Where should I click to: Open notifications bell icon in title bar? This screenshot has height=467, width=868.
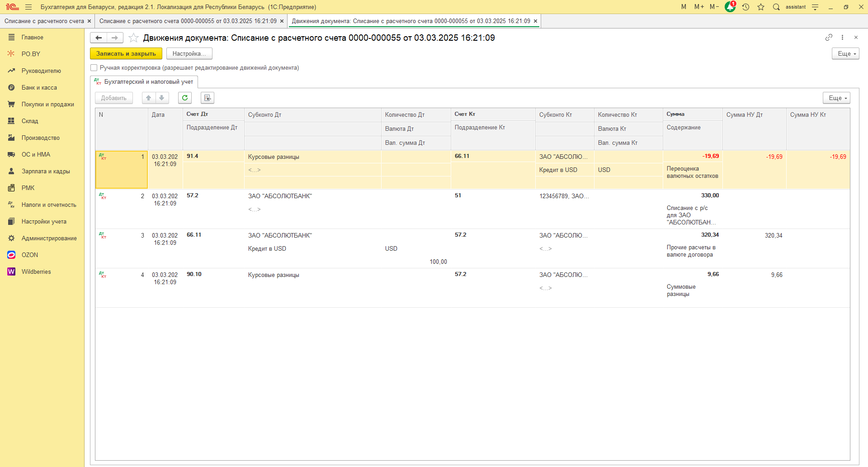pos(730,7)
